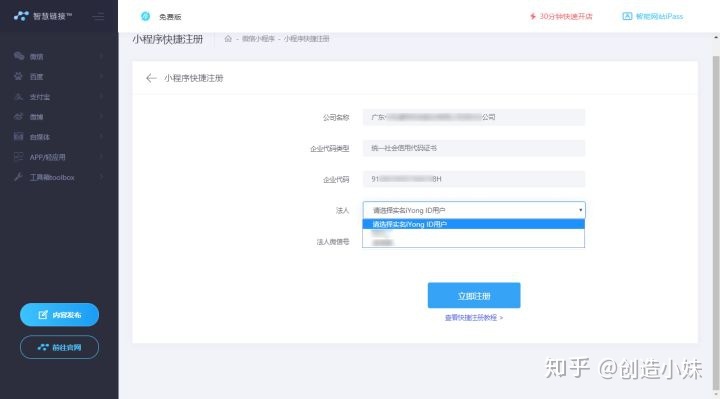Viewport: 720px width, 399px height.
Task: Click the 法人微信号 label
Action: click(333, 242)
